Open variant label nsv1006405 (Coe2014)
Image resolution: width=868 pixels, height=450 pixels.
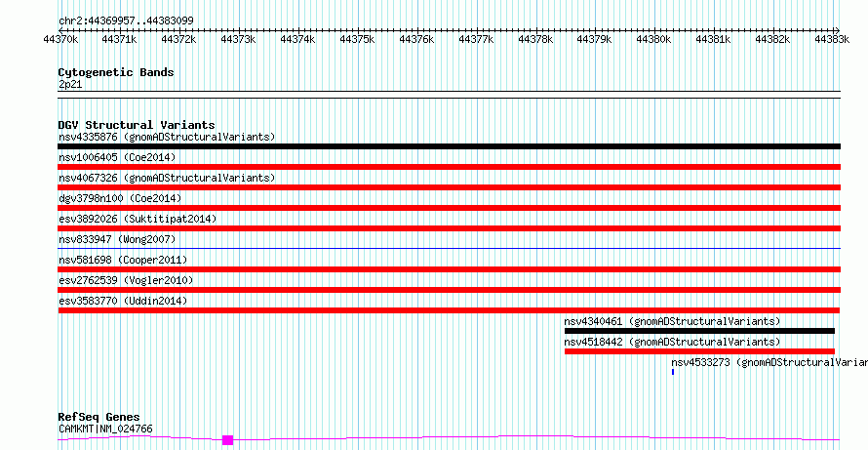pyautogui.click(x=117, y=157)
